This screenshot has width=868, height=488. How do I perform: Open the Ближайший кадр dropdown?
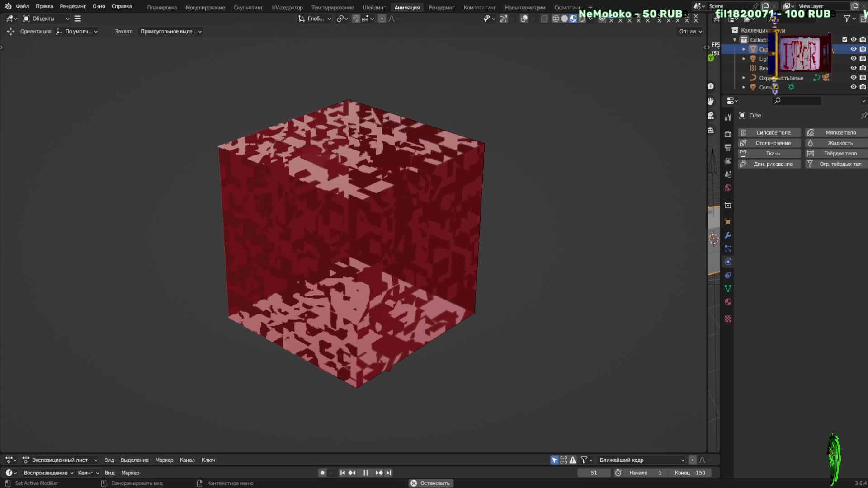tap(642, 460)
